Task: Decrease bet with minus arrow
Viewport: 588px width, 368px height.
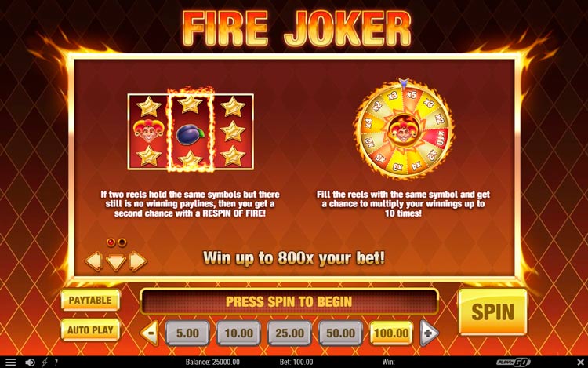Action: coord(149,333)
